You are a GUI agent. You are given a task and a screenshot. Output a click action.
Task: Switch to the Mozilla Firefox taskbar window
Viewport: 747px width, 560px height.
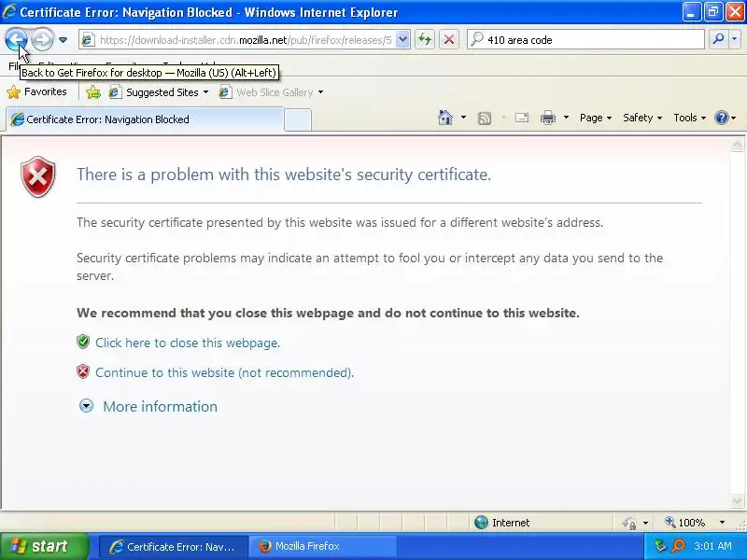322,547
